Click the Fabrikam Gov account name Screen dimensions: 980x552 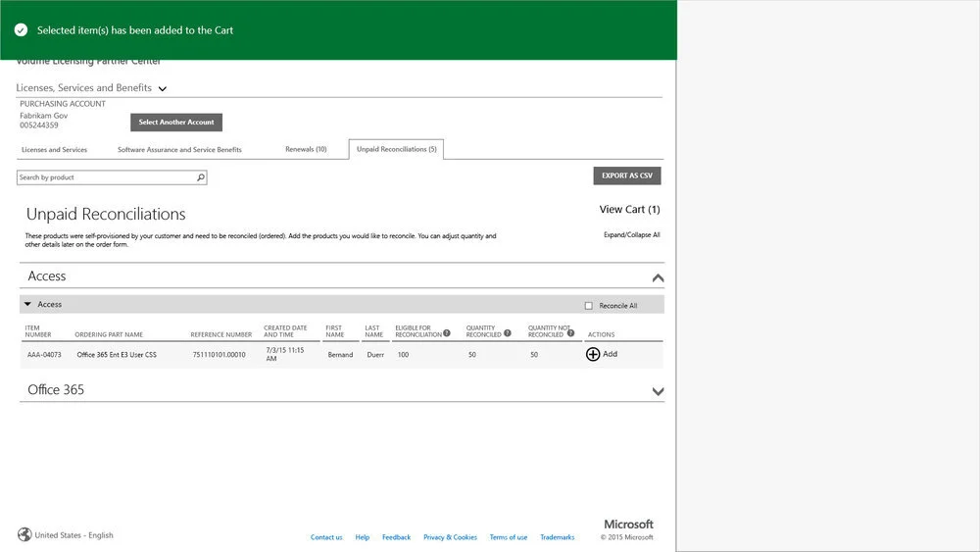(44, 116)
